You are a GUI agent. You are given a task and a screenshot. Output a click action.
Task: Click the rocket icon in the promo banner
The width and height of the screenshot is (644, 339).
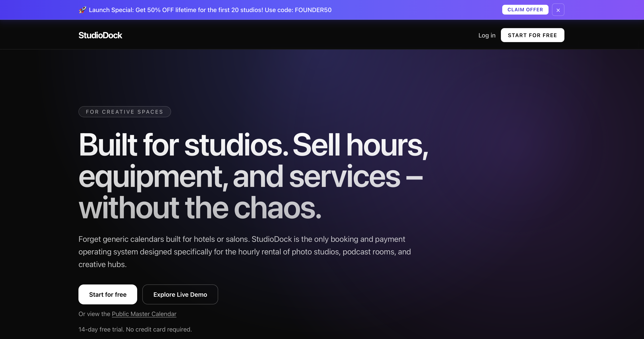[x=82, y=10]
